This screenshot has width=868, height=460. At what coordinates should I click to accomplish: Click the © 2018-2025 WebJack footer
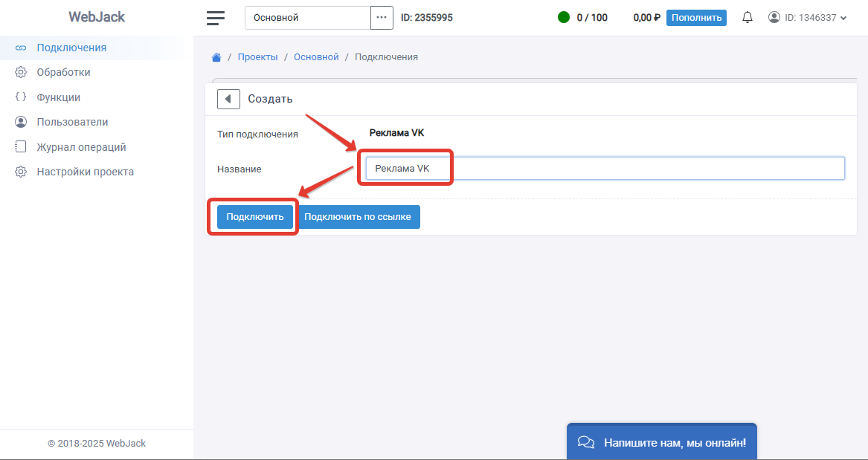tap(97, 444)
